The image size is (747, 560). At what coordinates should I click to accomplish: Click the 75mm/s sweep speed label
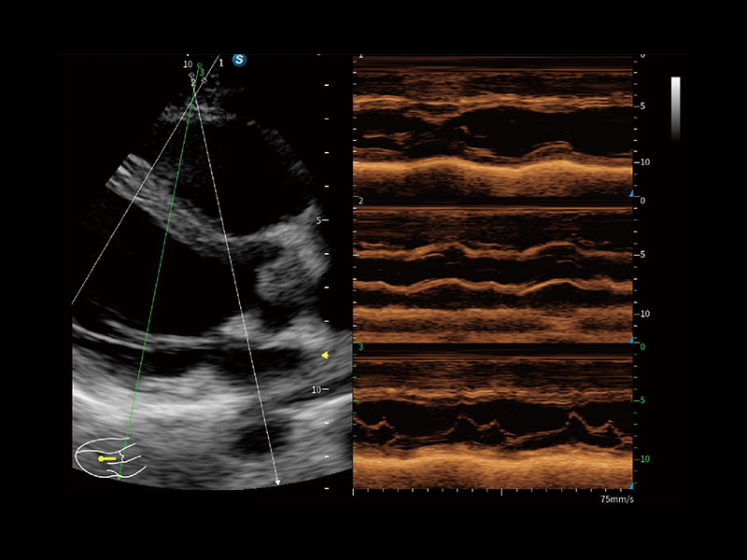click(616, 500)
